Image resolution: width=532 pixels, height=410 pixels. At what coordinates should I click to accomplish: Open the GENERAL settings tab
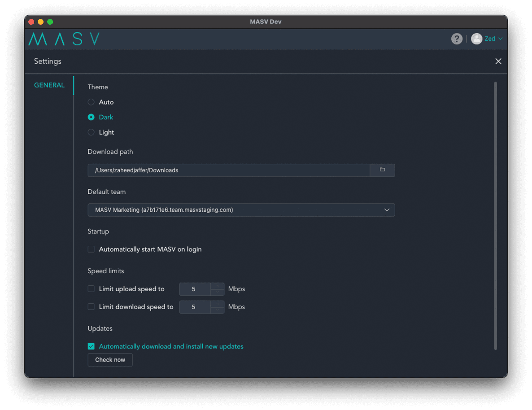(x=49, y=85)
